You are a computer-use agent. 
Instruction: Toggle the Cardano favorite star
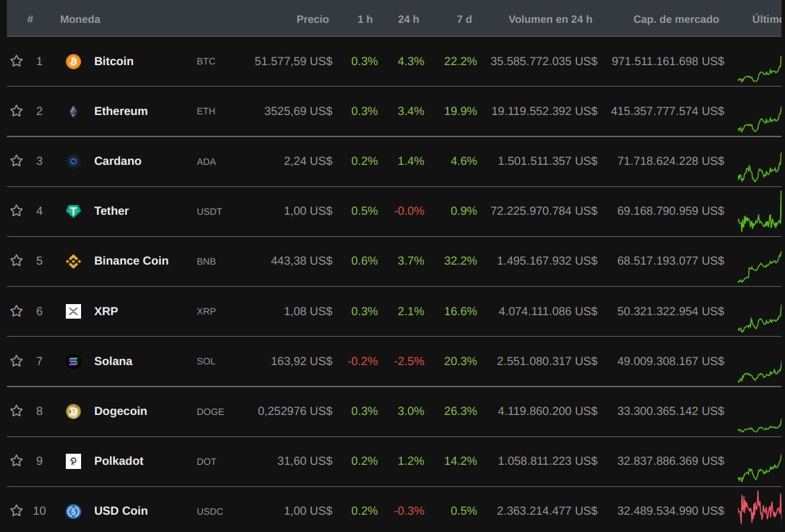click(x=17, y=161)
